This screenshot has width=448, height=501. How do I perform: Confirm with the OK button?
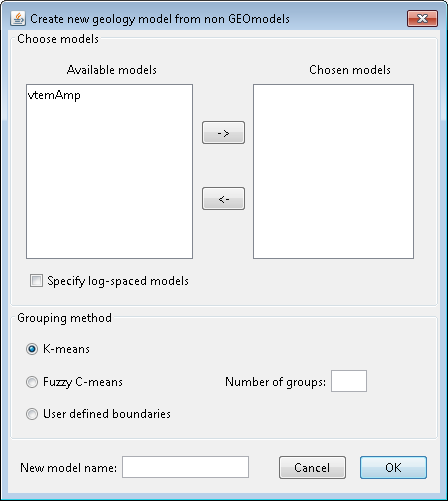click(x=393, y=468)
